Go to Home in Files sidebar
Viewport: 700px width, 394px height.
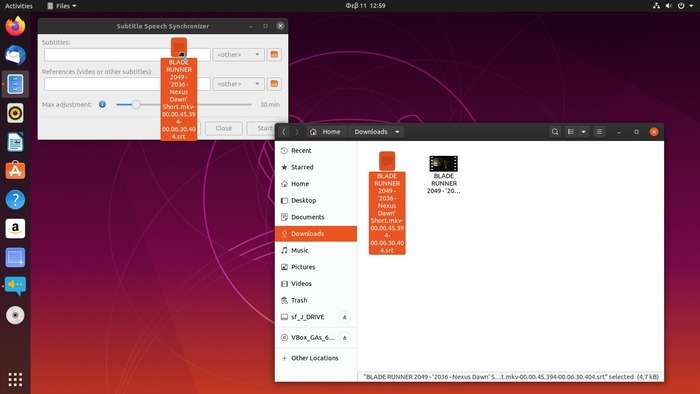[x=316, y=184]
